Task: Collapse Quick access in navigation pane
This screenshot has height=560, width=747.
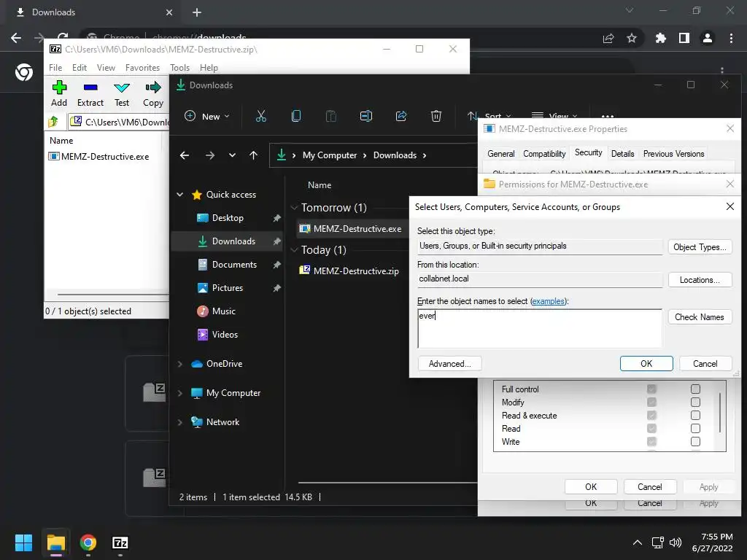Action: point(180,194)
